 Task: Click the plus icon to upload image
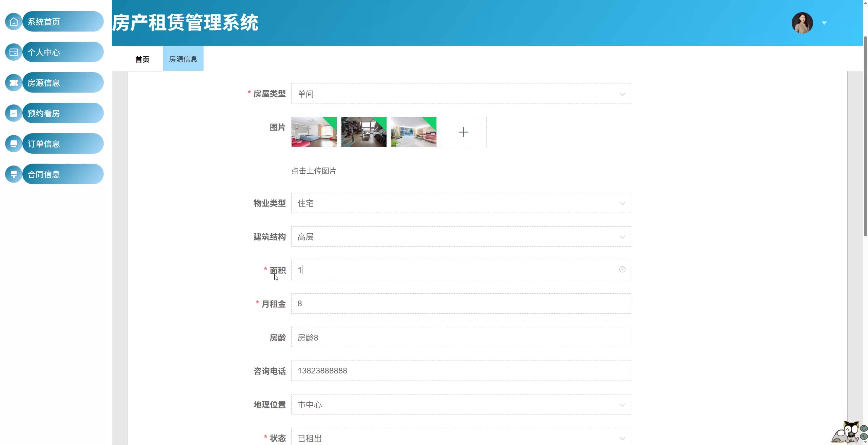pos(463,132)
